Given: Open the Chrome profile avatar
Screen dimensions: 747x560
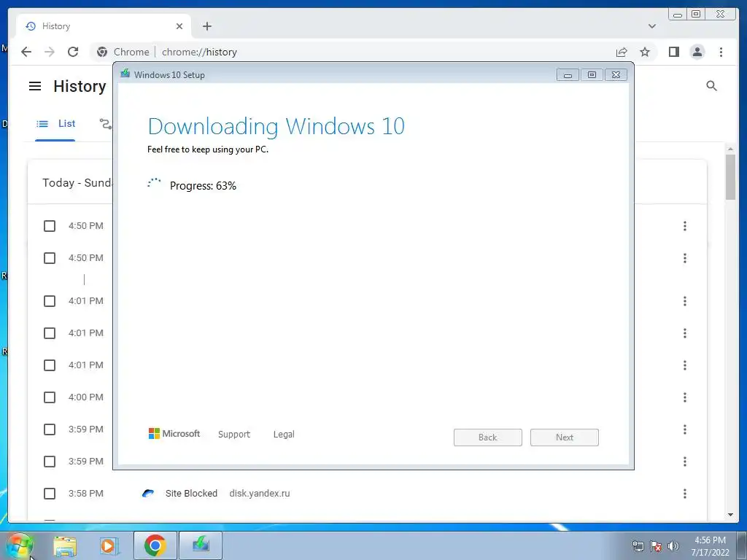Looking at the screenshot, I should tap(697, 52).
